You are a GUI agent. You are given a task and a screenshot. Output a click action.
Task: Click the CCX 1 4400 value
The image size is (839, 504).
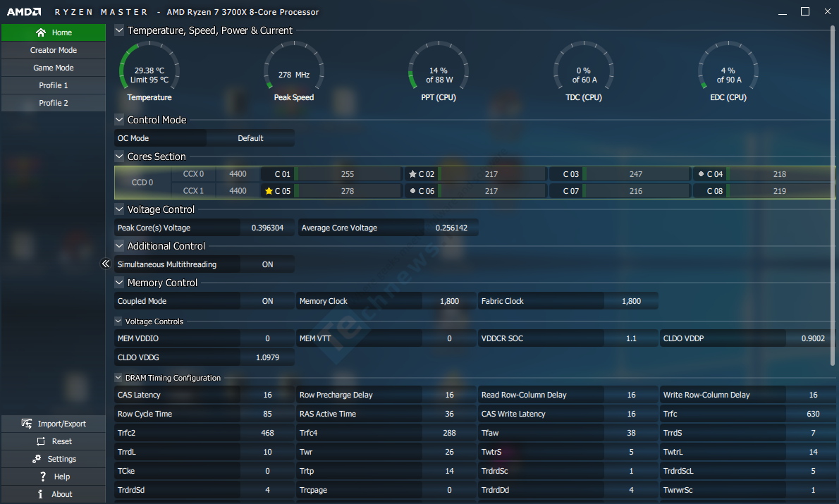pos(238,191)
